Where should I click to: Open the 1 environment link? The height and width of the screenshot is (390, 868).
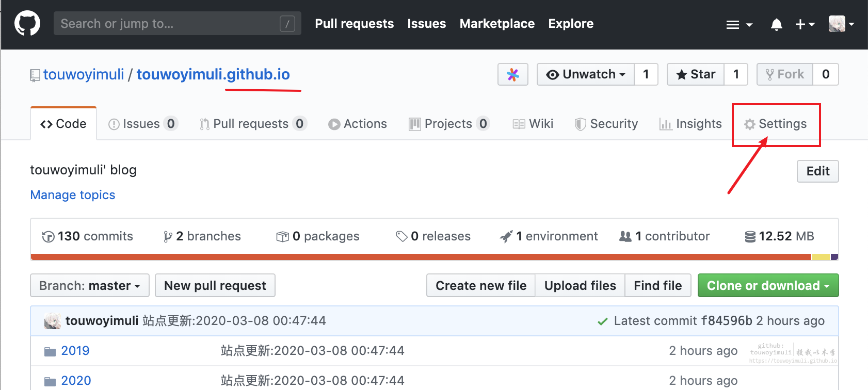pos(549,236)
